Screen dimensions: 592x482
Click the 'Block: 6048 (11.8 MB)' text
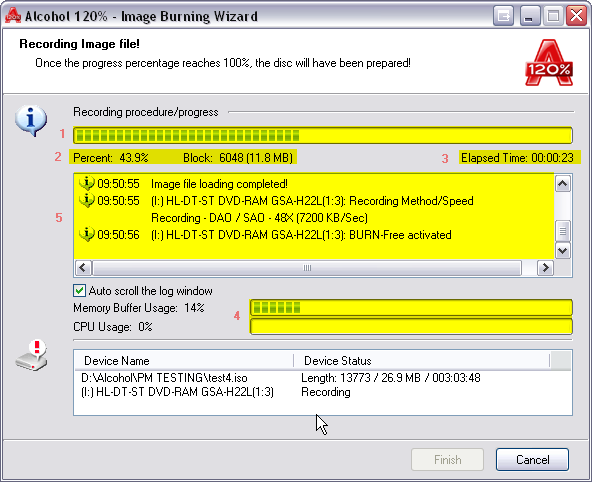pos(238,157)
